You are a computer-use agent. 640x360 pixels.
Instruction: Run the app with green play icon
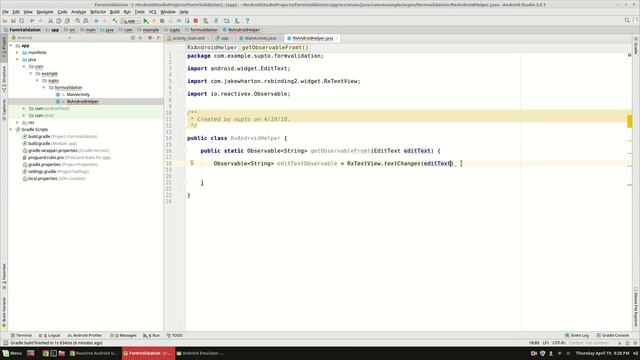[146, 20]
